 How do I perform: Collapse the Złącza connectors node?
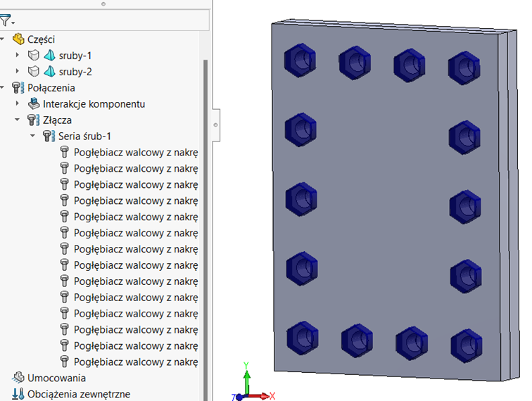pos(18,120)
